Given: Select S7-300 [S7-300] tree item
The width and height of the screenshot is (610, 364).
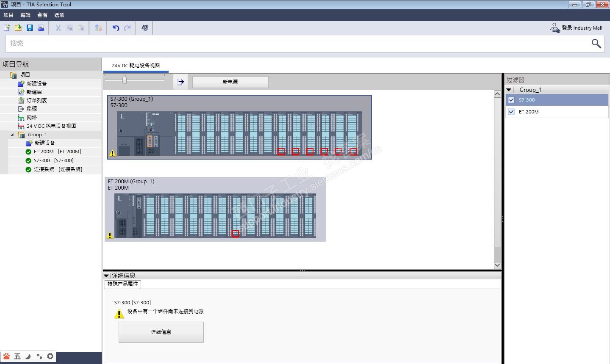Looking at the screenshot, I should point(54,161).
